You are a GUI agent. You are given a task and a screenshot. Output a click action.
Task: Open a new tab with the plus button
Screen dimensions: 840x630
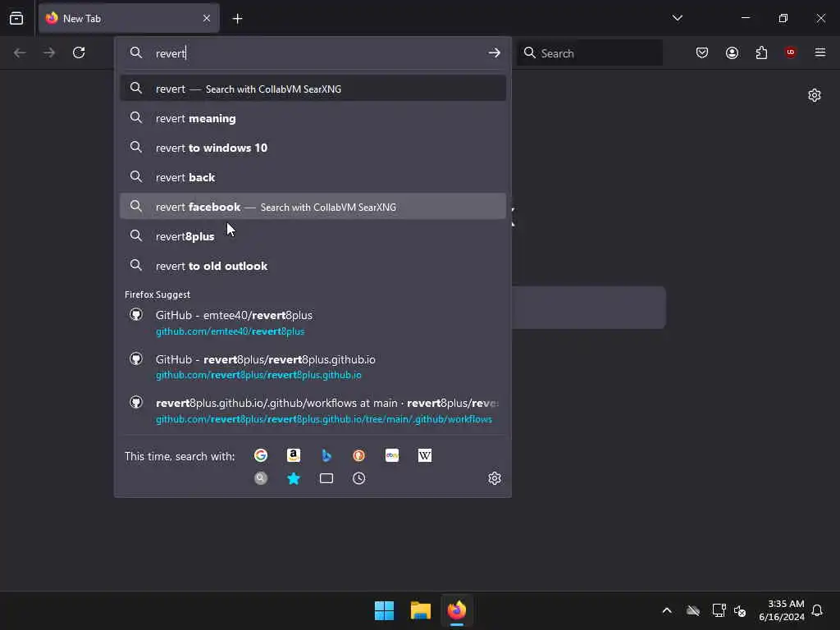pos(237,19)
